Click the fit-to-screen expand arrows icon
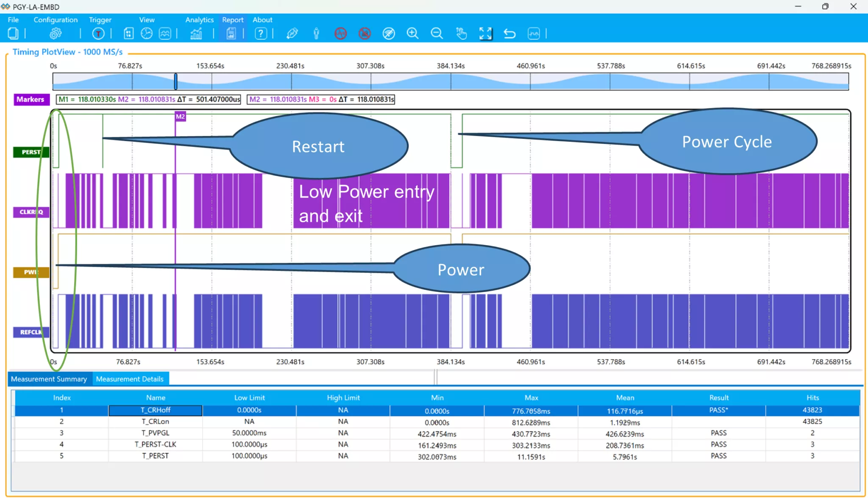This screenshot has height=498, width=868. click(485, 33)
